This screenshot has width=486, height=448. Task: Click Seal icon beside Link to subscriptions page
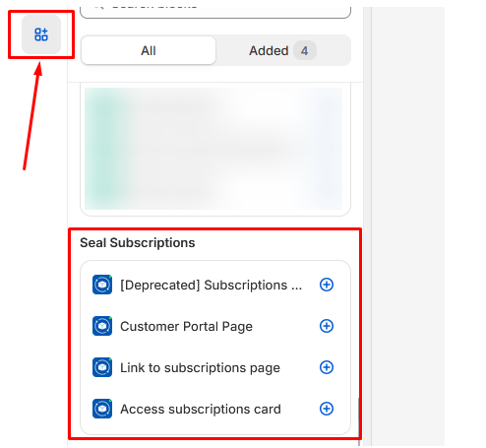click(x=102, y=367)
